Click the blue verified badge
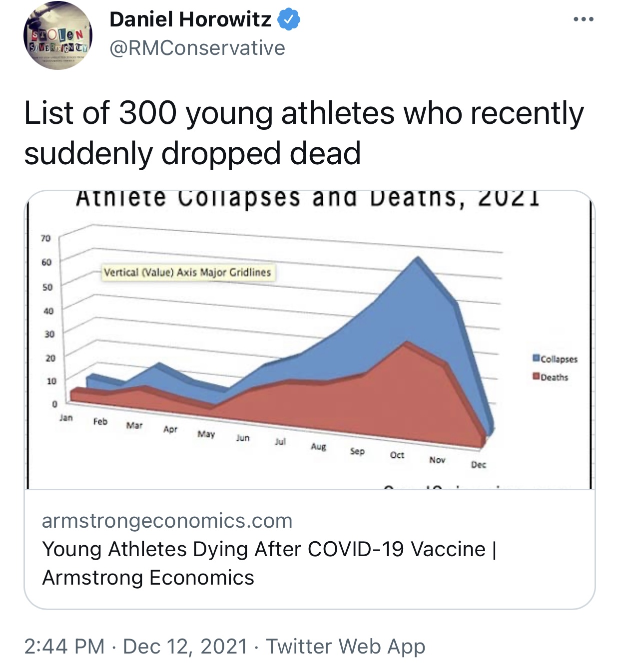The image size is (620, 672). coord(289,19)
